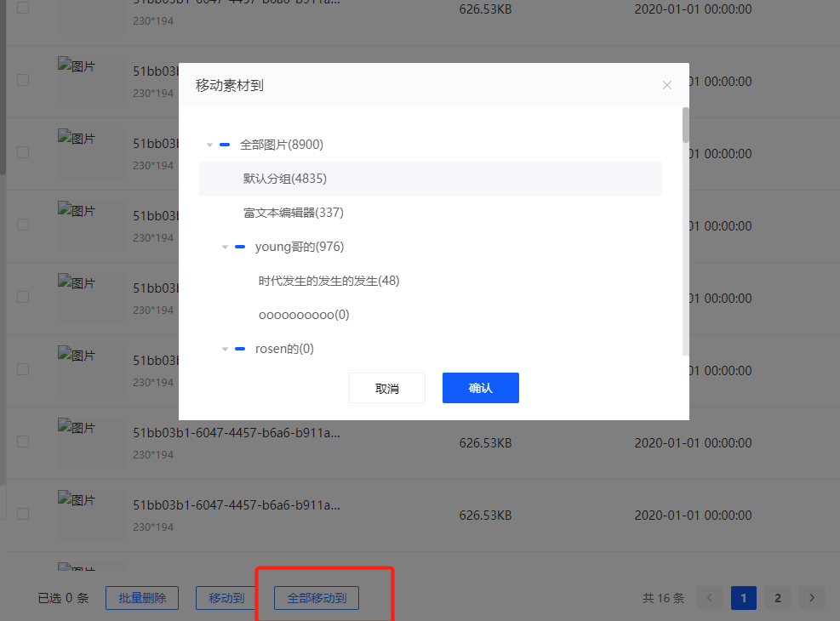Image resolution: width=840 pixels, height=621 pixels.
Task: Open page 2 of the material list
Action: 777,598
